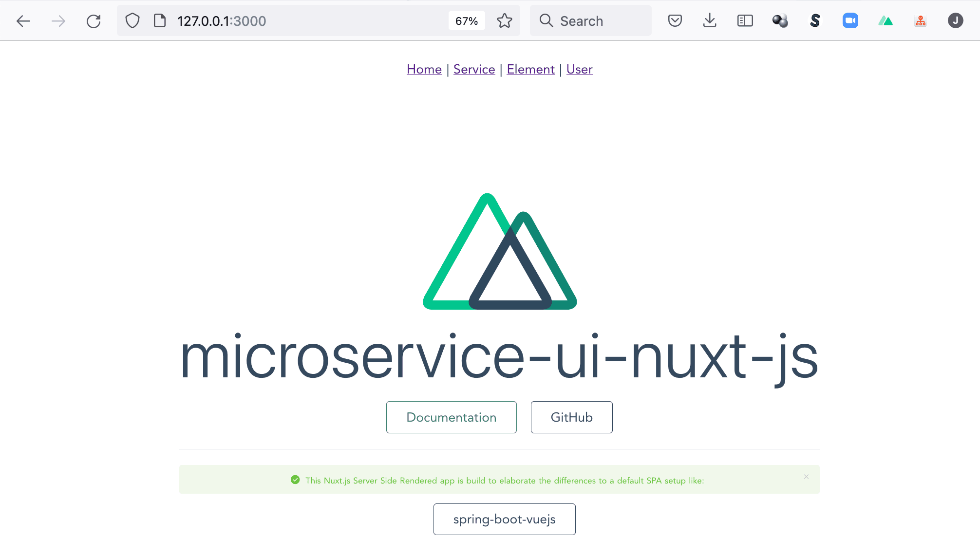The width and height of the screenshot is (980, 557).
Task: Go to the Service link
Action: [474, 69]
